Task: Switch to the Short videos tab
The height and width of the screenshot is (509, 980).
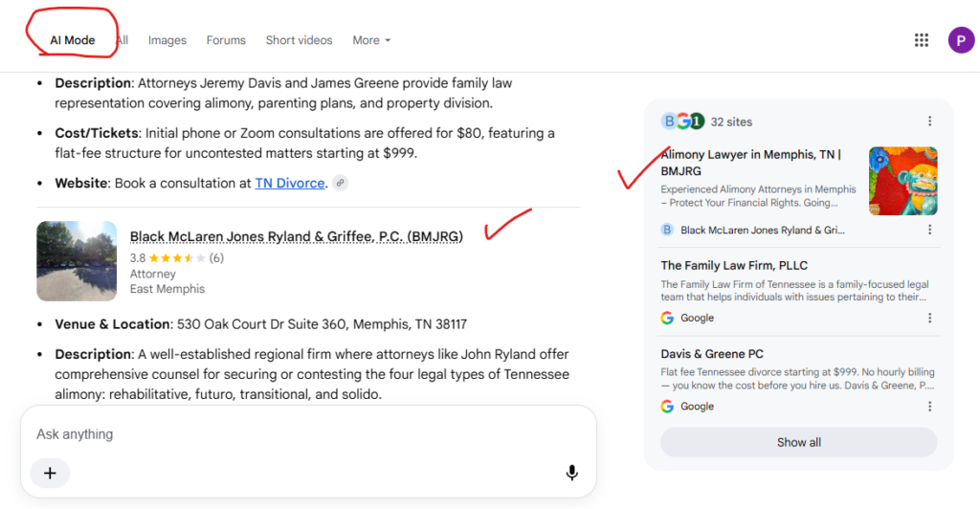Action: point(299,40)
